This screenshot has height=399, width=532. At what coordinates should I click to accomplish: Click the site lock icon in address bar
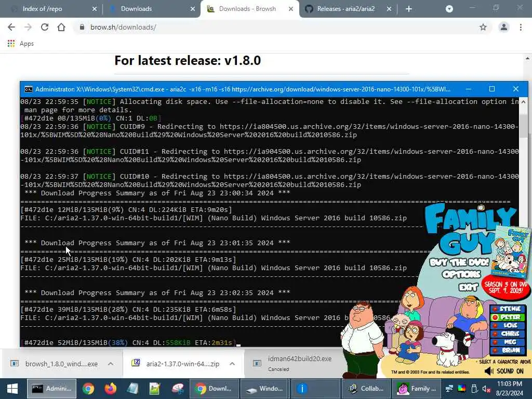pyautogui.click(x=82, y=27)
